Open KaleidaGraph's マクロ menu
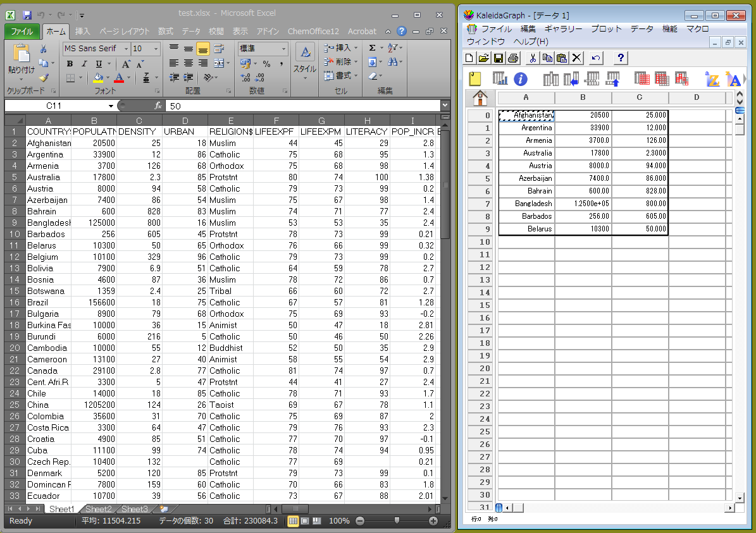 coord(697,29)
